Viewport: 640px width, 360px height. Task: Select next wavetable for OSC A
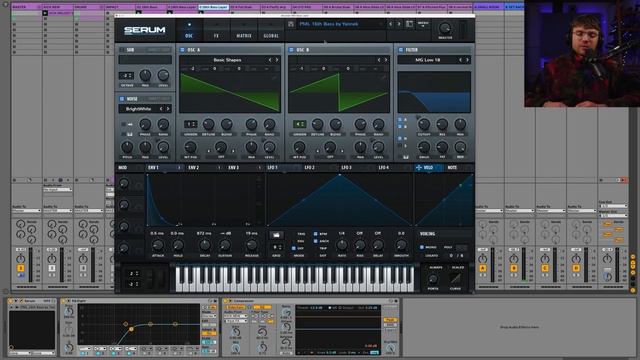pos(277,60)
